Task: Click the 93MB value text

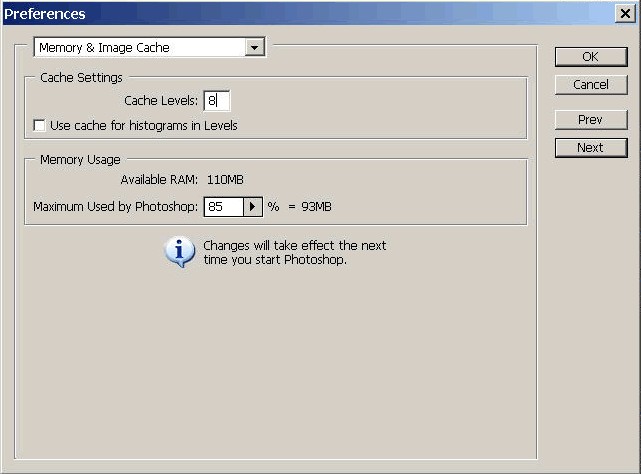Action: (316, 207)
